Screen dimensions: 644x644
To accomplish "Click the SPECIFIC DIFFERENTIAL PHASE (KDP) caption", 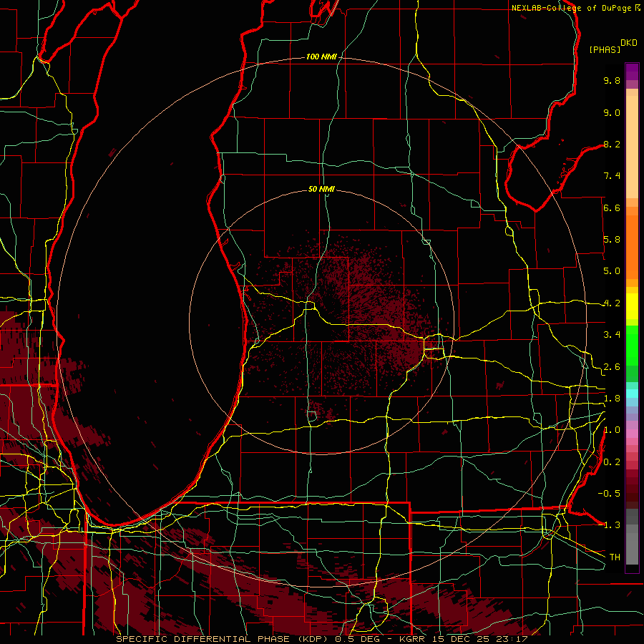I will click(x=224, y=639).
